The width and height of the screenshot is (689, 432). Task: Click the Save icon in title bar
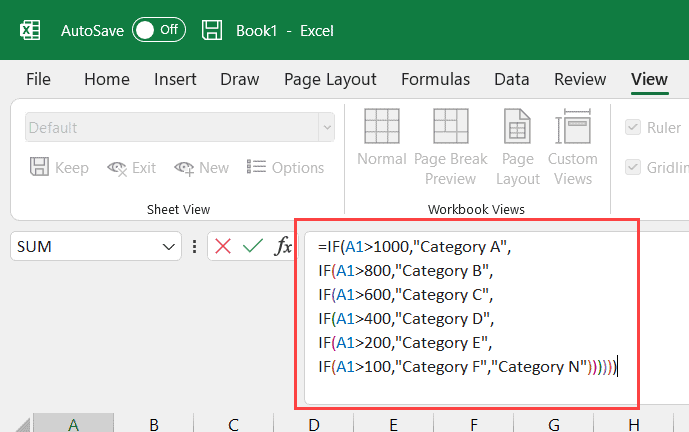211,30
